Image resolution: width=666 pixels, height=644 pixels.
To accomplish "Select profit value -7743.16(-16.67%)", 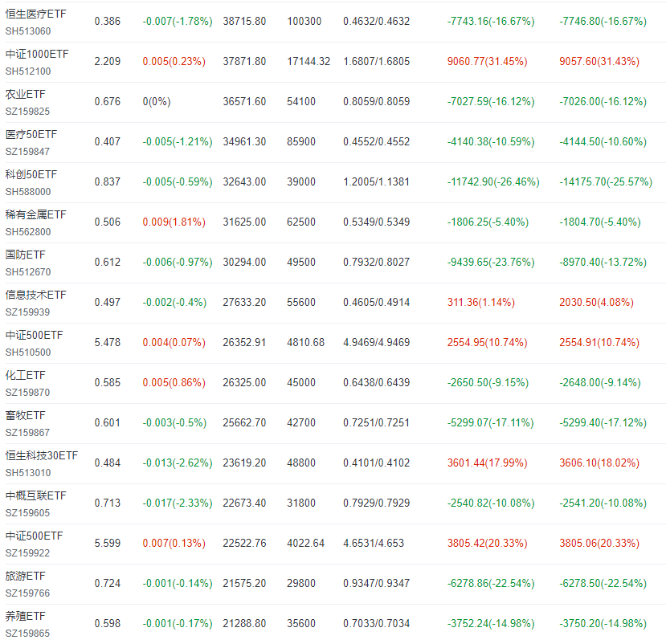I will coord(491,21).
